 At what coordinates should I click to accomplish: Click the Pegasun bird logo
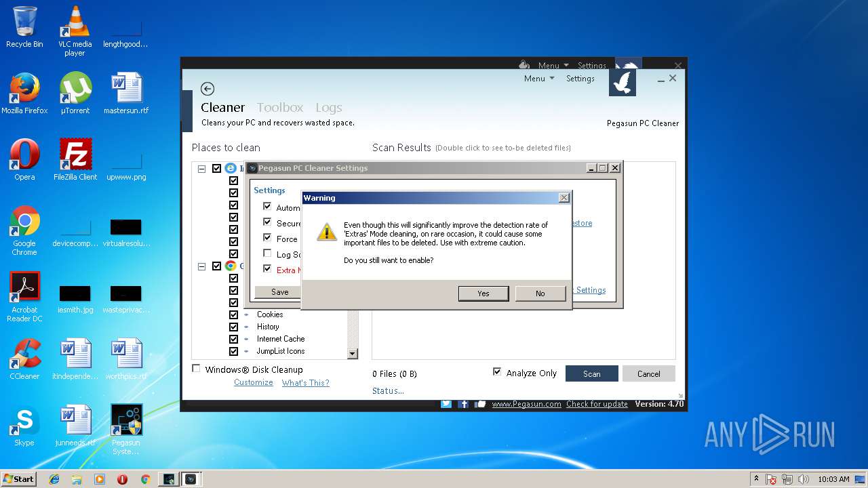click(623, 82)
